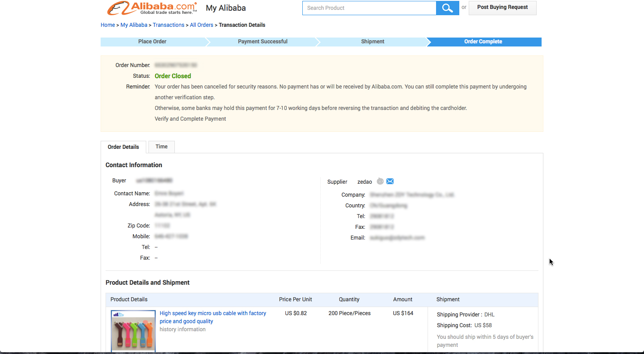Click the Shipment progress step
The height and width of the screenshot is (354, 644).
[373, 42]
